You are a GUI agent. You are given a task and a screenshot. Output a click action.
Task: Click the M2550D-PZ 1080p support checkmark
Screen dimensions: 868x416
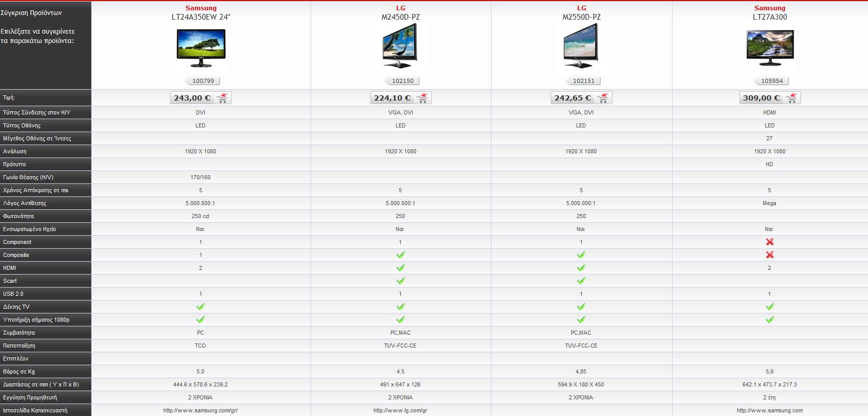[x=581, y=320]
